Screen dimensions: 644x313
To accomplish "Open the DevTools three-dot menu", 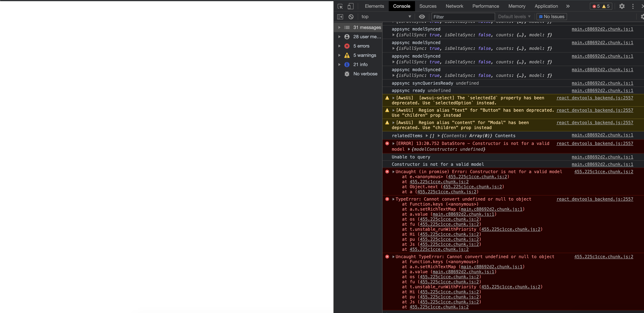I will coord(633,6).
